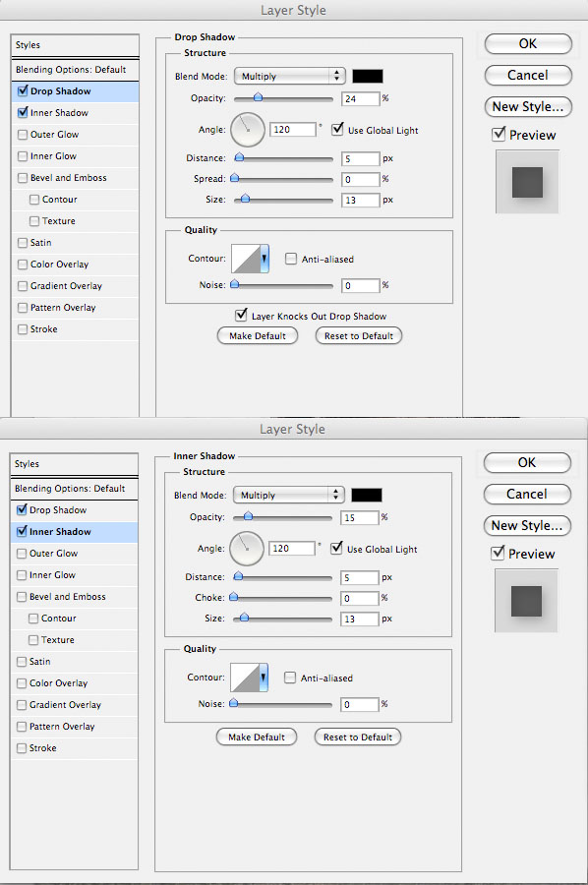Viewport: 588px width, 885px height.
Task: Click the angle dial in Inner Shadow settings
Action: point(247,548)
